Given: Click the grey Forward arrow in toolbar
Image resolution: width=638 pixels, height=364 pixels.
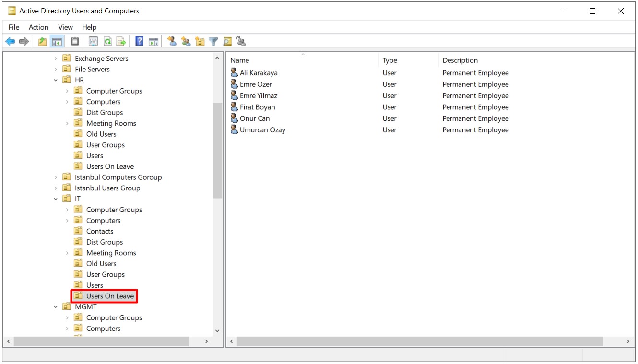Looking at the screenshot, I should pyautogui.click(x=24, y=42).
